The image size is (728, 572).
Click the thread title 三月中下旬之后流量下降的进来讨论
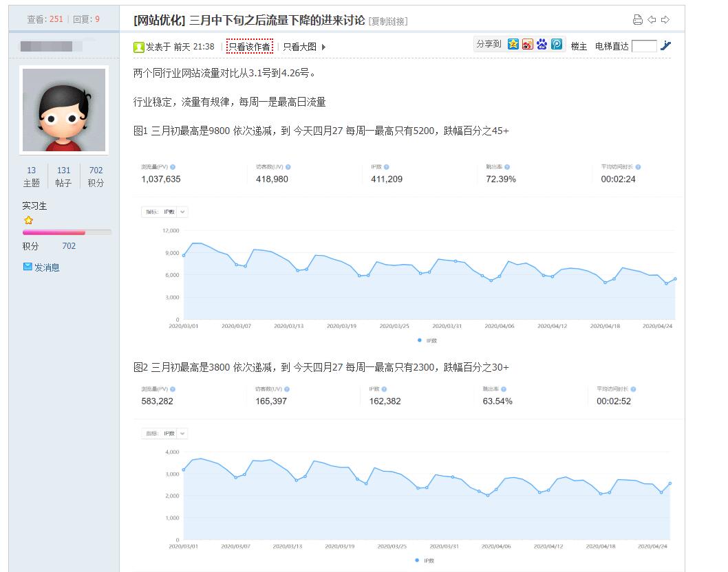[x=277, y=21]
